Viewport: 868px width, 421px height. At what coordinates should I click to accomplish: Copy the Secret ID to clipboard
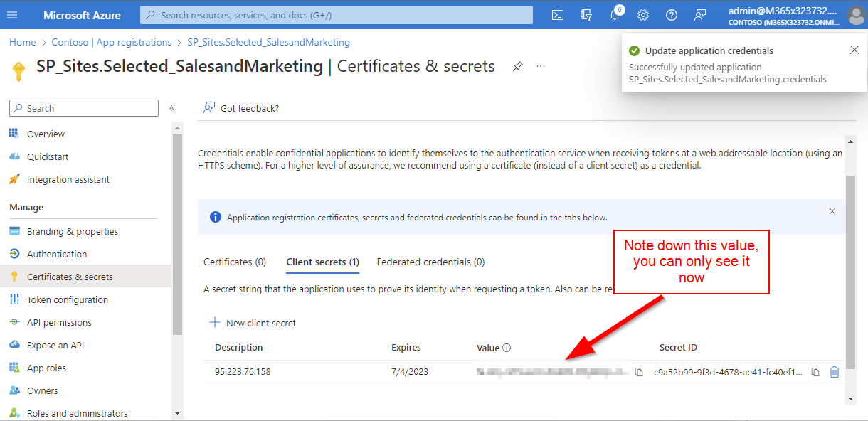[815, 372]
